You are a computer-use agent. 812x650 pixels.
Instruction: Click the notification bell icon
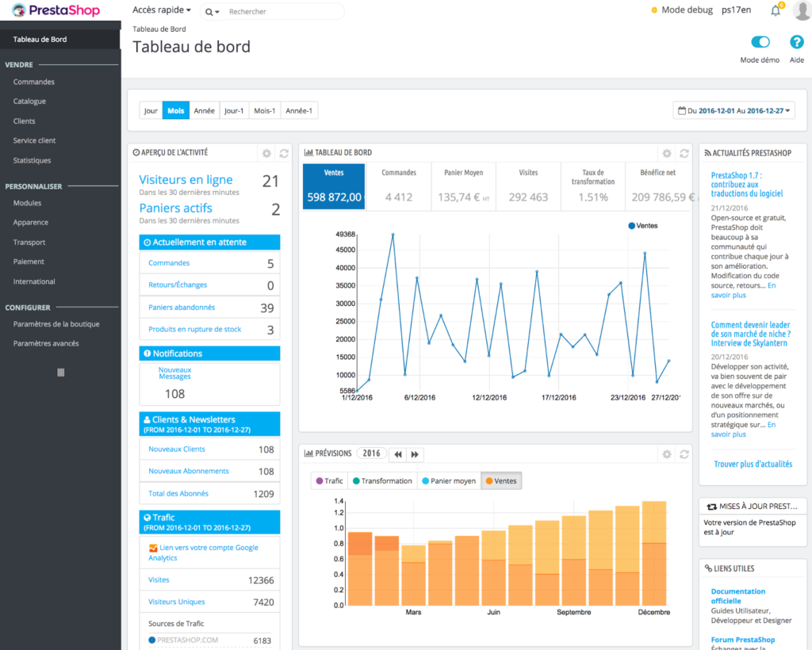(x=776, y=10)
